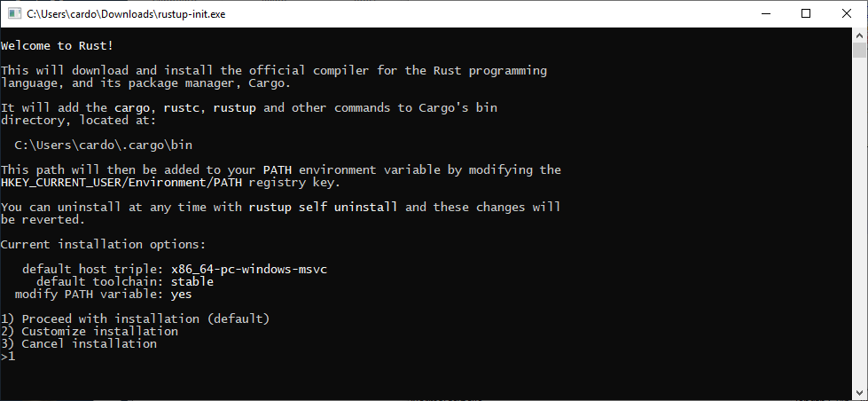Viewport: 868px width, 401px height.
Task: Click the HKEY_CURRENT_USER/Environment/PATH registry key text
Action: tap(125, 182)
